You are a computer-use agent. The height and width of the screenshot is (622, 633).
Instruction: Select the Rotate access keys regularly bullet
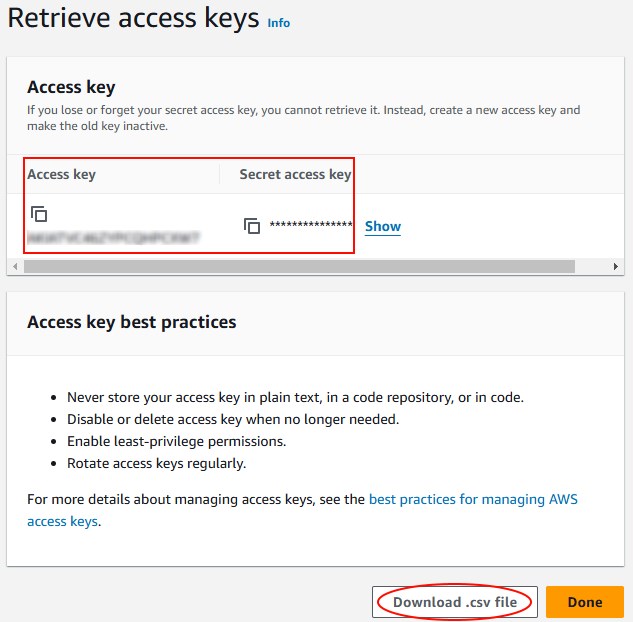[x=156, y=463]
